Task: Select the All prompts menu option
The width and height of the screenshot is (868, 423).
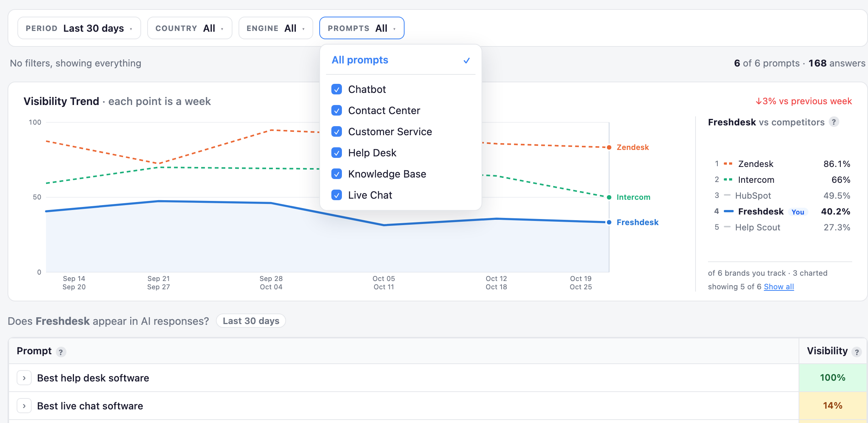Action: (400, 60)
